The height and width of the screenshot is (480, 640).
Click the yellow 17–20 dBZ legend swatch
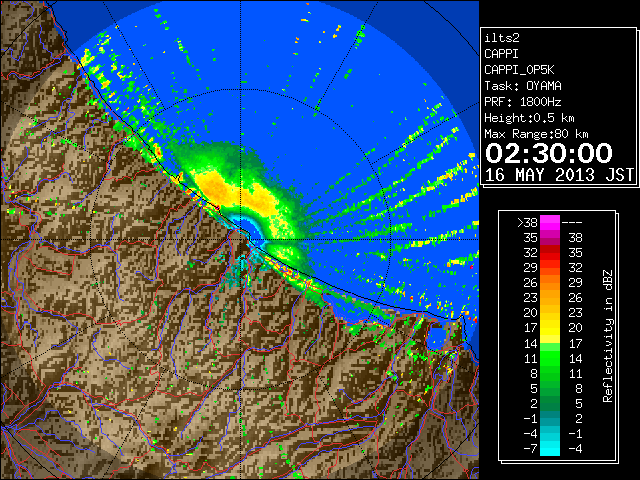click(x=550, y=328)
